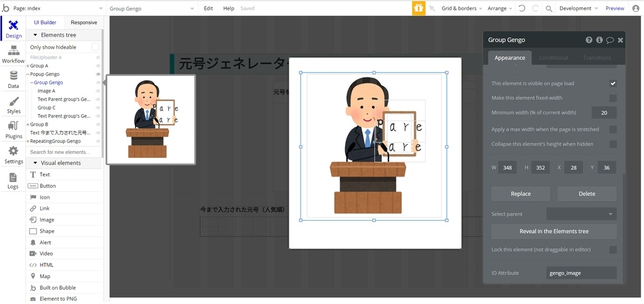Viewport: 644px width, 304px height.
Task: Click the Bubble logo icon
Action: [x=5, y=8]
